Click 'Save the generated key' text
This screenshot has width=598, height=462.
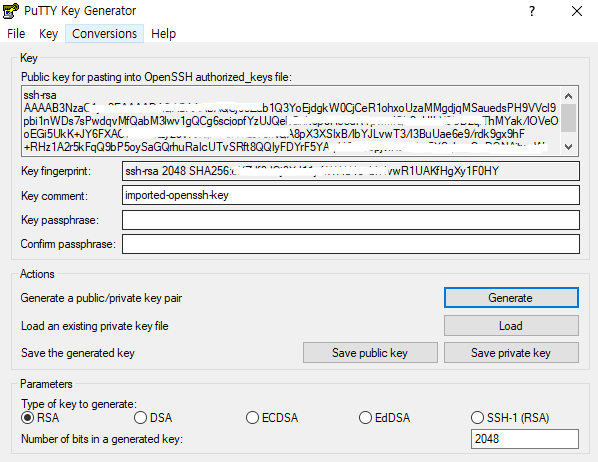[78, 353]
